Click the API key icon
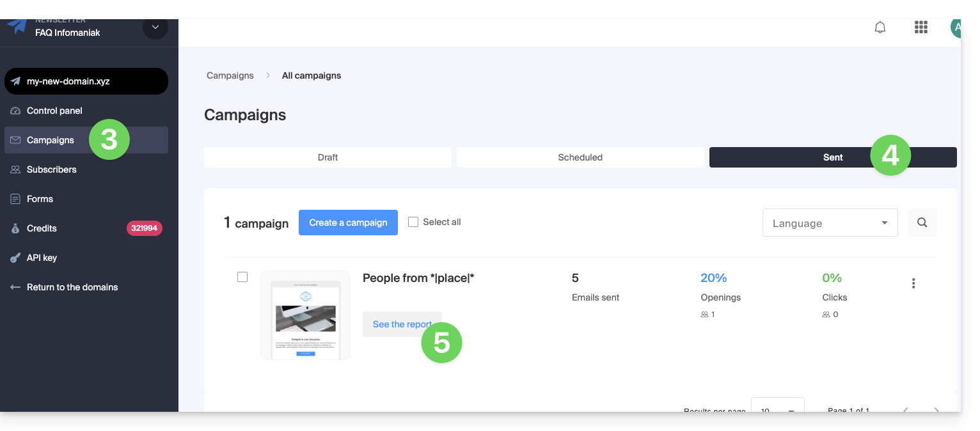The image size is (980, 431). coord(15,258)
